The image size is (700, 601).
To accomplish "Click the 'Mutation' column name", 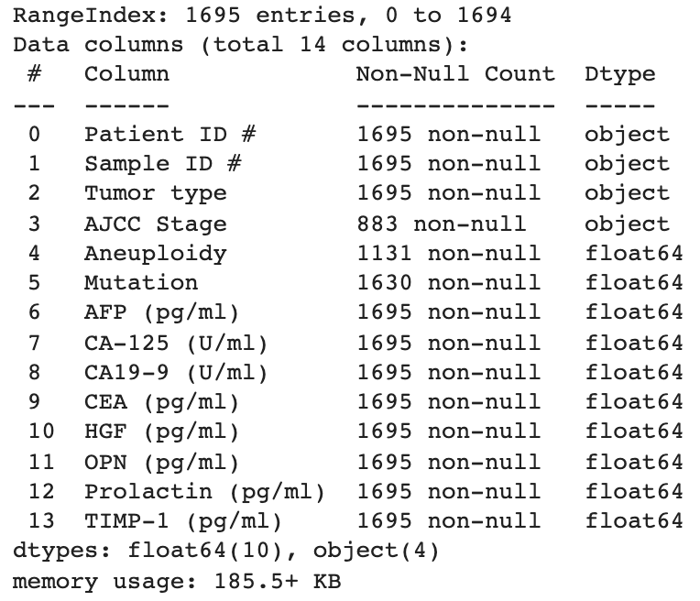I will 141,282.
